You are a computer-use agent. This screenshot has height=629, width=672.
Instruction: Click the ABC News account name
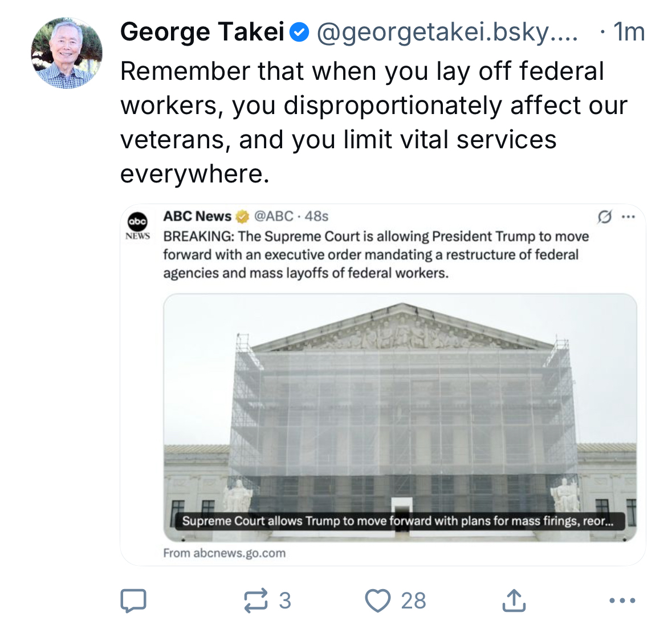pyautogui.click(x=197, y=217)
